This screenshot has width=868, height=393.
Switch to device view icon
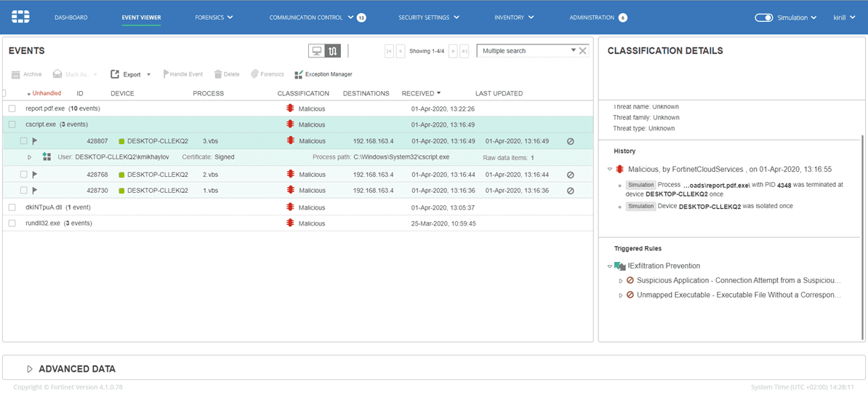point(316,51)
